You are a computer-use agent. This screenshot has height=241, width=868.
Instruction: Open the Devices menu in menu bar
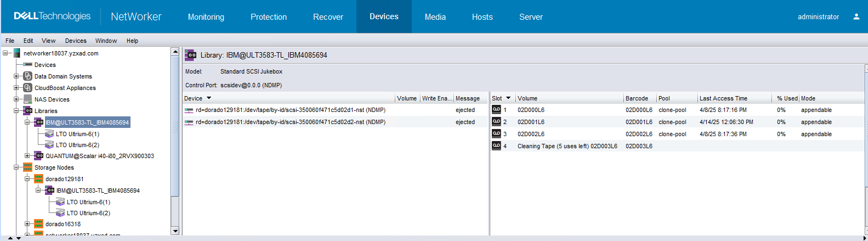(x=76, y=41)
